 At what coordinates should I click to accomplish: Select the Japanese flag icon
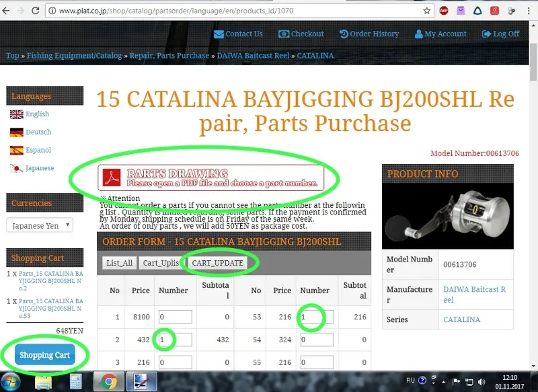(16, 168)
